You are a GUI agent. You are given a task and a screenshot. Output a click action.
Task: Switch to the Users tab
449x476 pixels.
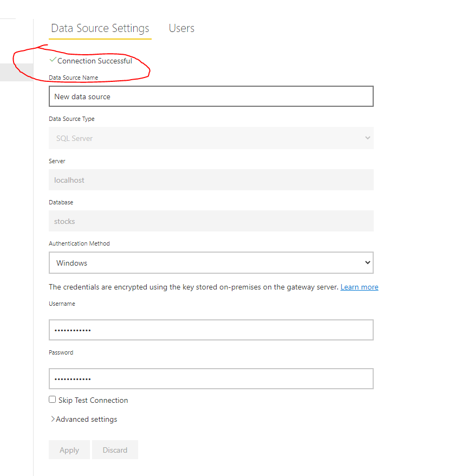coord(181,28)
